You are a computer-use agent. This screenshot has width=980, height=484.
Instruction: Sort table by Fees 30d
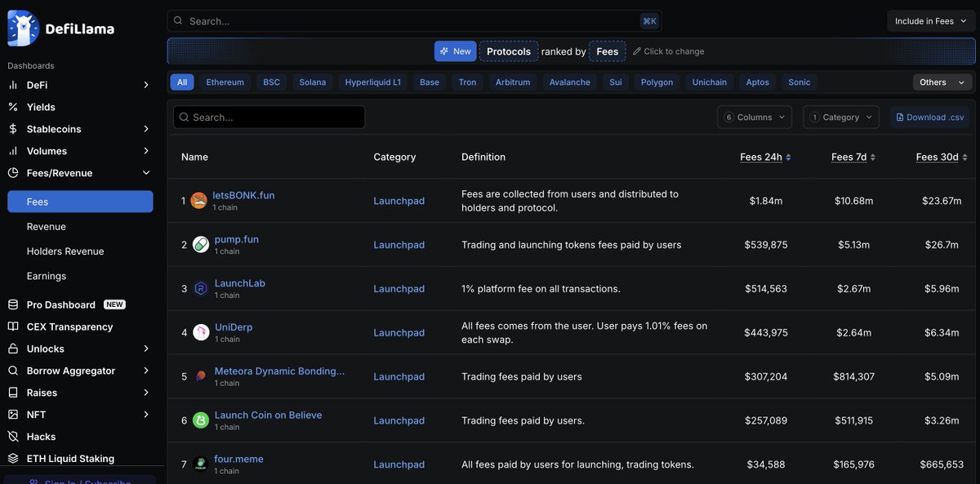tap(942, 157)
